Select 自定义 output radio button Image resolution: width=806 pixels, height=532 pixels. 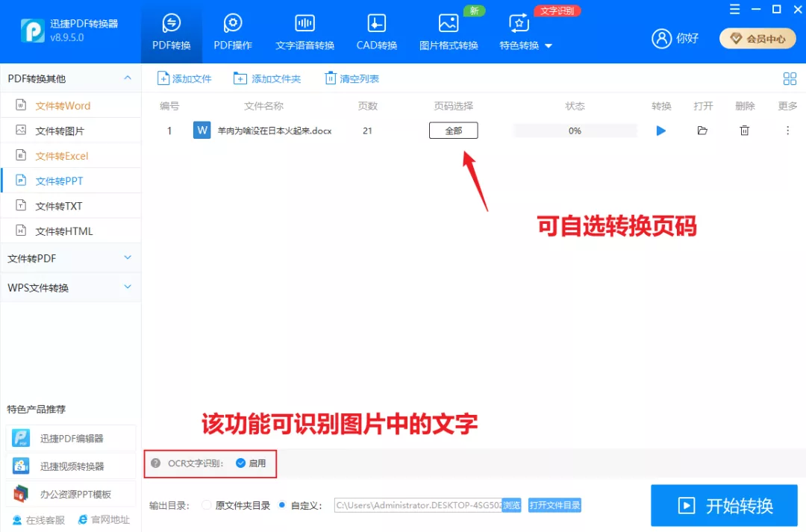pyautogui.click(x=281, y=505)
